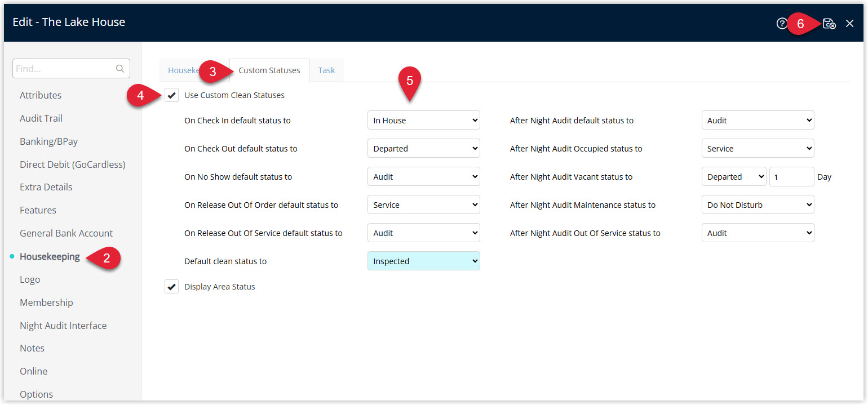Click the 'Day' unit label

coord(824,177)
